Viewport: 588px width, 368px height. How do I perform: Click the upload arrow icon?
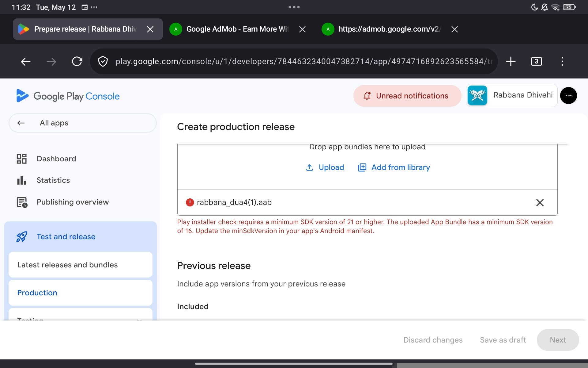coord(309,167)
